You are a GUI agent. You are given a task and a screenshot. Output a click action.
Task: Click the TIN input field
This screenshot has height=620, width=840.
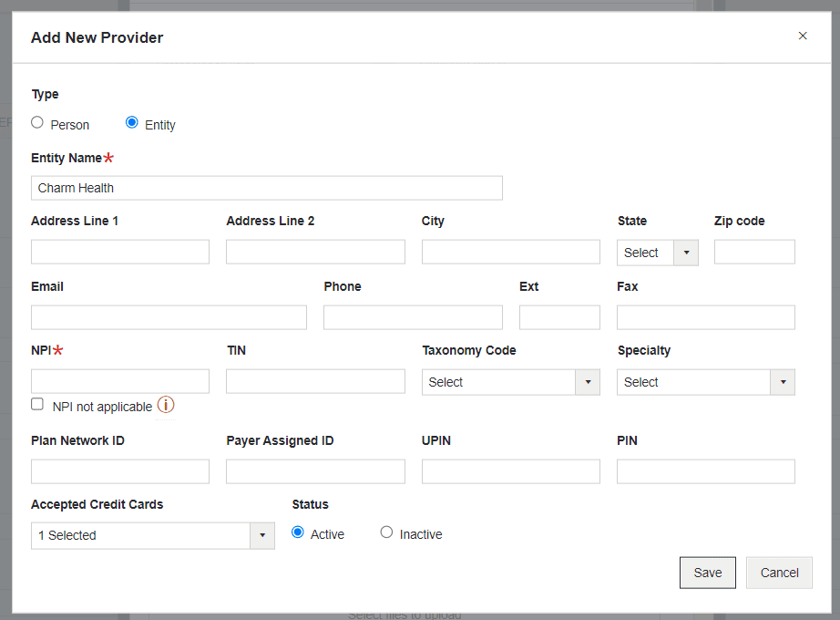pyautogui.click(x=314, y=380)
